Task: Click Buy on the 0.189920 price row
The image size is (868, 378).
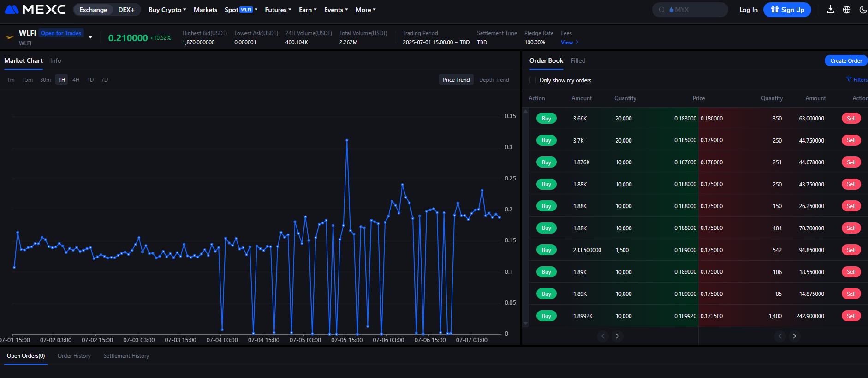Action: click(547, 316)
